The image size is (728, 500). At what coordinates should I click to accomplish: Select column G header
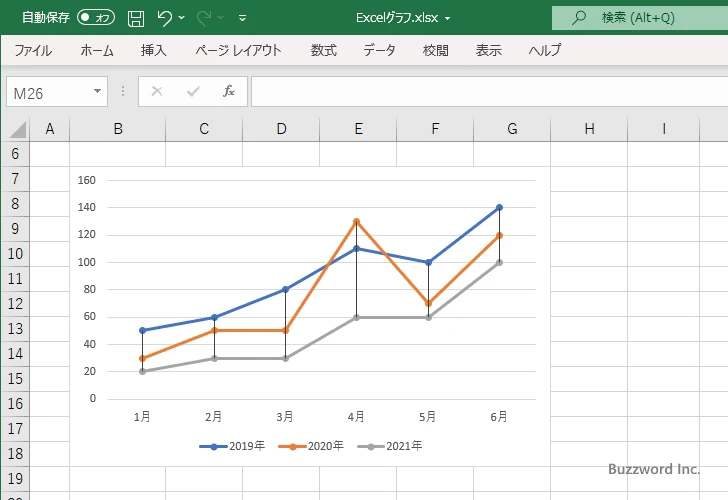tap(512, 129)
